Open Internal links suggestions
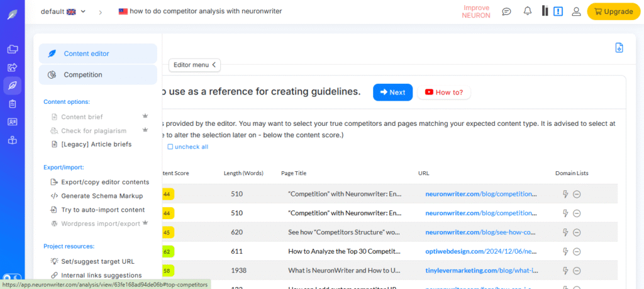644x289 pixels. click(x=96, y=275)
